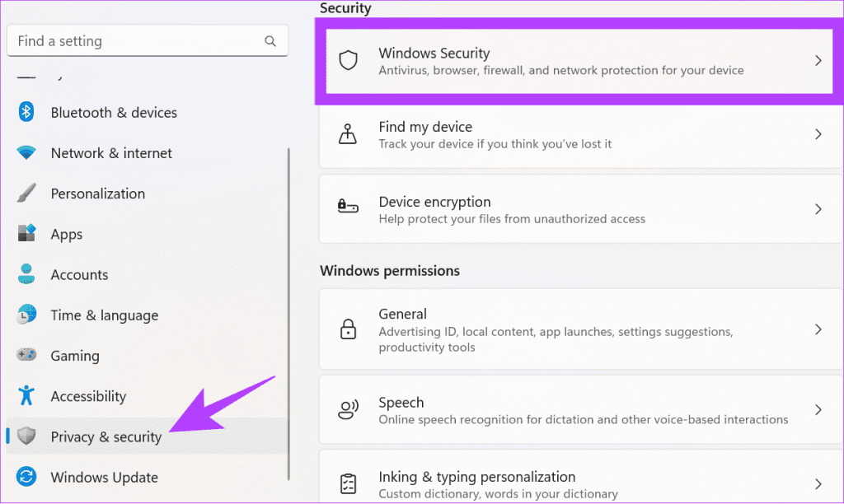Open the Speech chevron arrow
This screenshot has width=844, height=504.
(818, 410)
